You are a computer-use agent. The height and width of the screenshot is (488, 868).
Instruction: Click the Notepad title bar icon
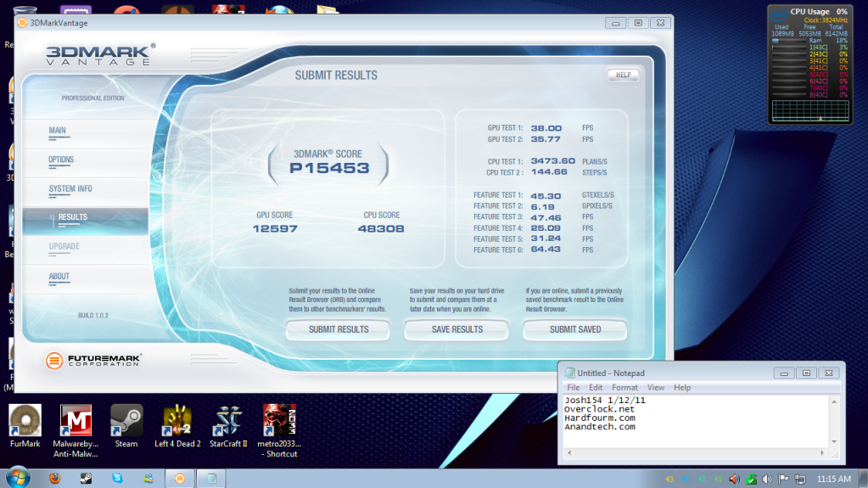click(x=569, y=373)
